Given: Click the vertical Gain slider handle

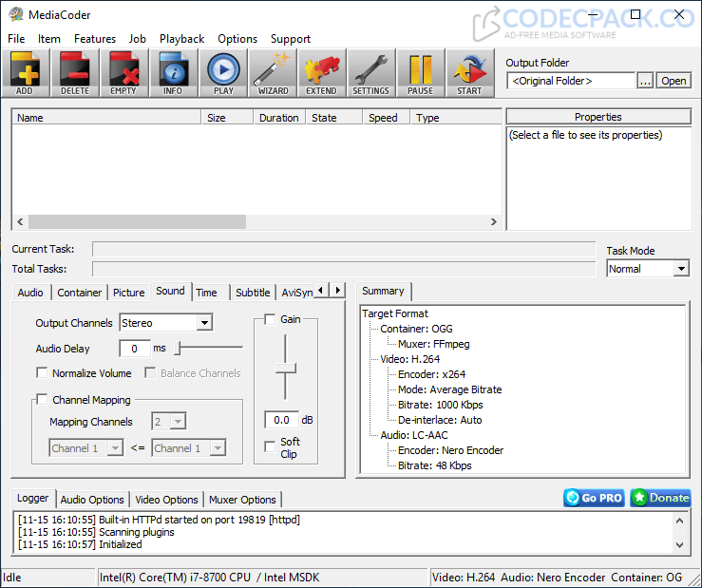Looking at the screenshot, I should coord(285,369).
